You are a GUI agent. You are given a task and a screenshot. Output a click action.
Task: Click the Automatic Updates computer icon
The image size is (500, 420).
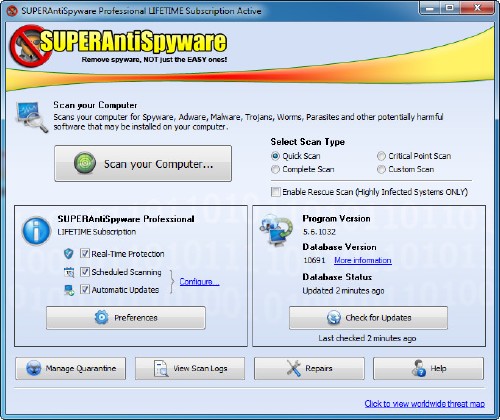point(69,290)
